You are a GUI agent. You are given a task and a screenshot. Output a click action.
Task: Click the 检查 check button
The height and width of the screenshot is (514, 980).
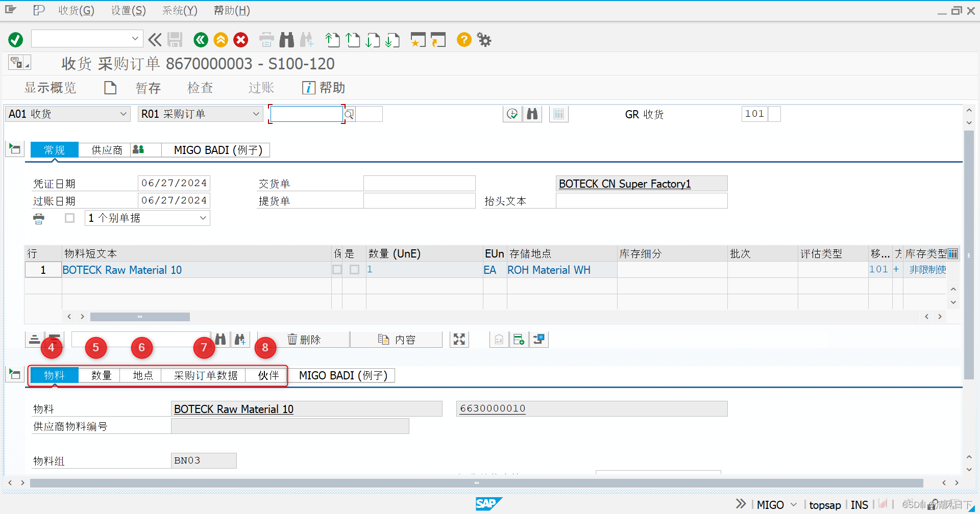coord(200,88)
